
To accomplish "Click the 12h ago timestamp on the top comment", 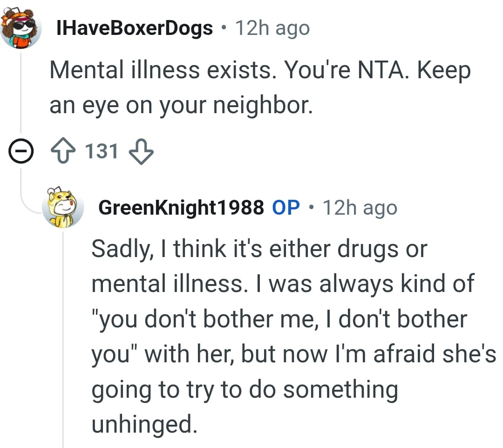I will [x=272, y=27].
